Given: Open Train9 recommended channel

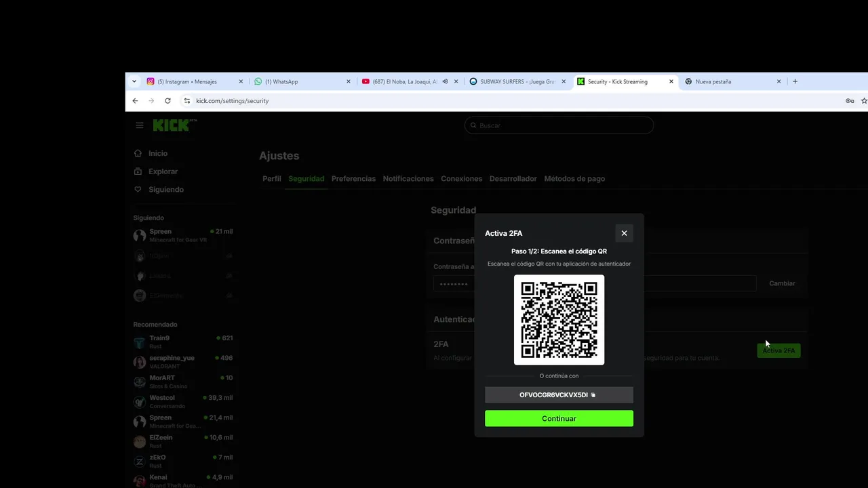Looking at the screenshot, I should click(183, 342).
